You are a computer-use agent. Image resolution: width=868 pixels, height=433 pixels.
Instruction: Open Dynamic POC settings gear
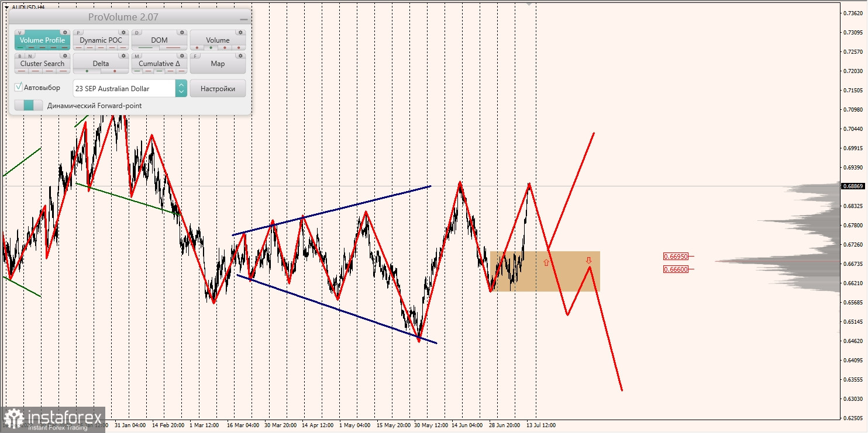pos(123,33)
